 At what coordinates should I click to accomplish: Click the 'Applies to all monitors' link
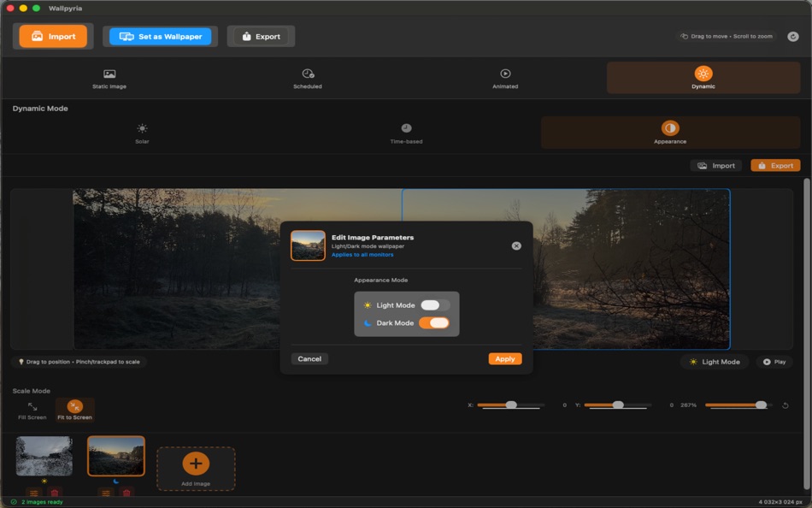[x=362, y=255]
